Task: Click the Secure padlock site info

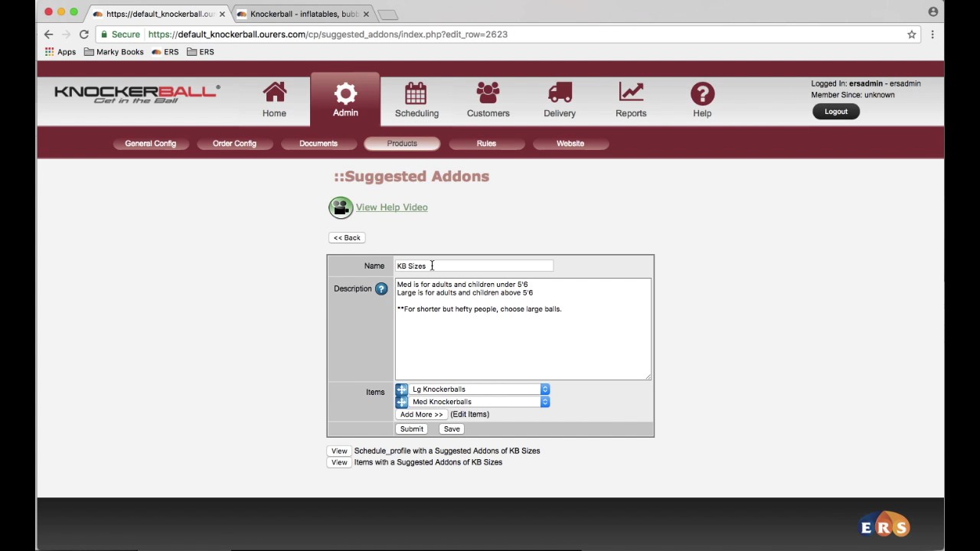Action: 120,34
